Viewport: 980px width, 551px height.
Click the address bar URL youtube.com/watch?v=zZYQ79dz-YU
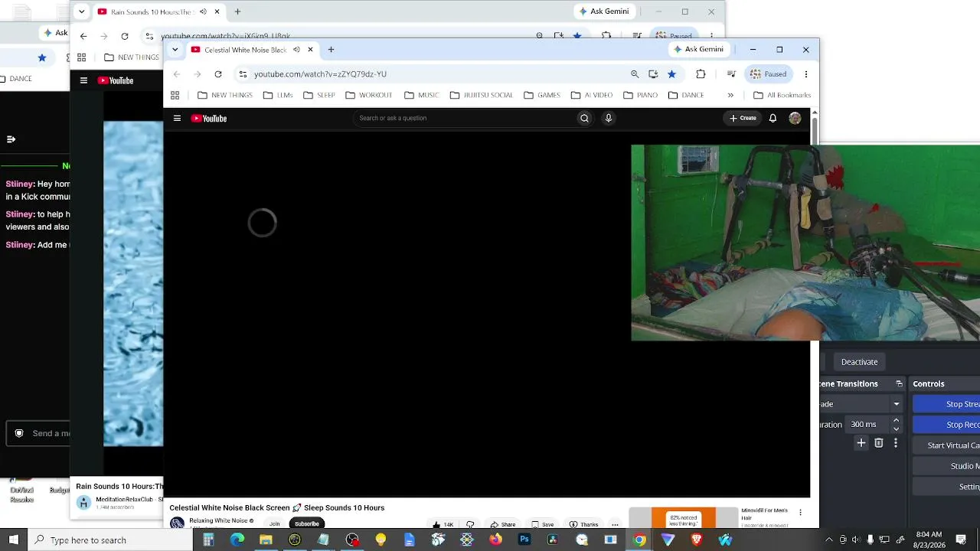pyautogui.click(x=320, y=74)
